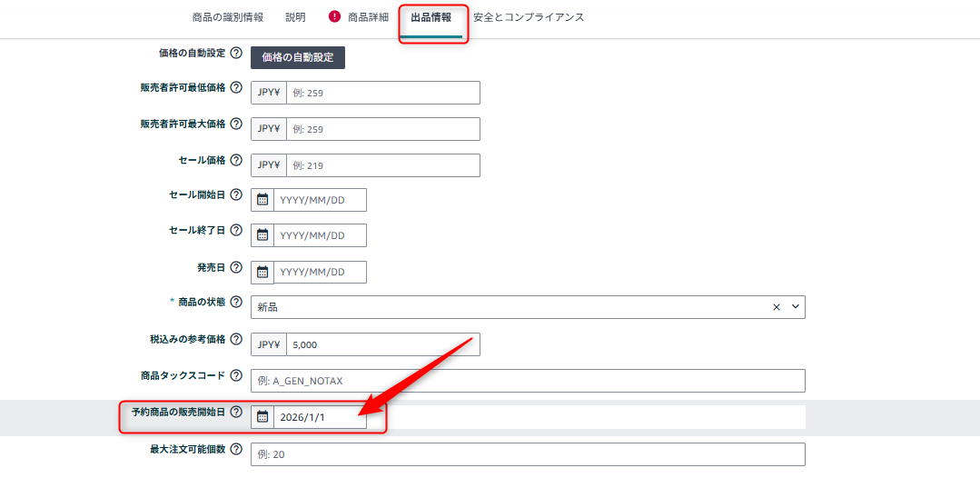Open the 商品の状態 combo box showing 新品

pos(509,307)
